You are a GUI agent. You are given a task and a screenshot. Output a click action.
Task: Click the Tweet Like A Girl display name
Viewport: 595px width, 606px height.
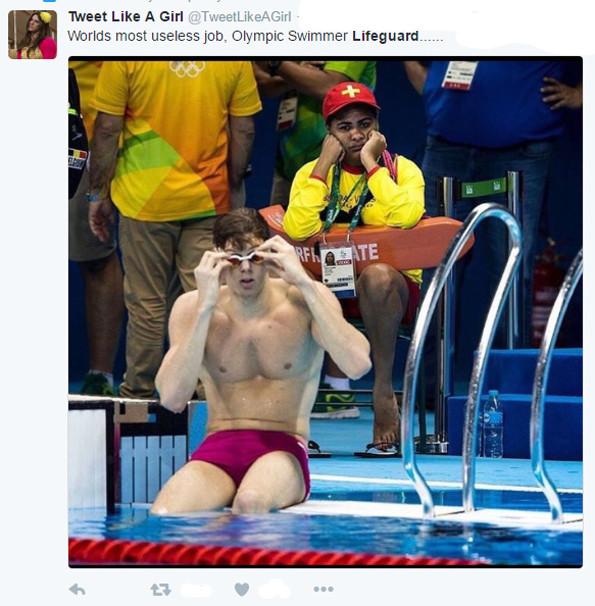point(126,17)
